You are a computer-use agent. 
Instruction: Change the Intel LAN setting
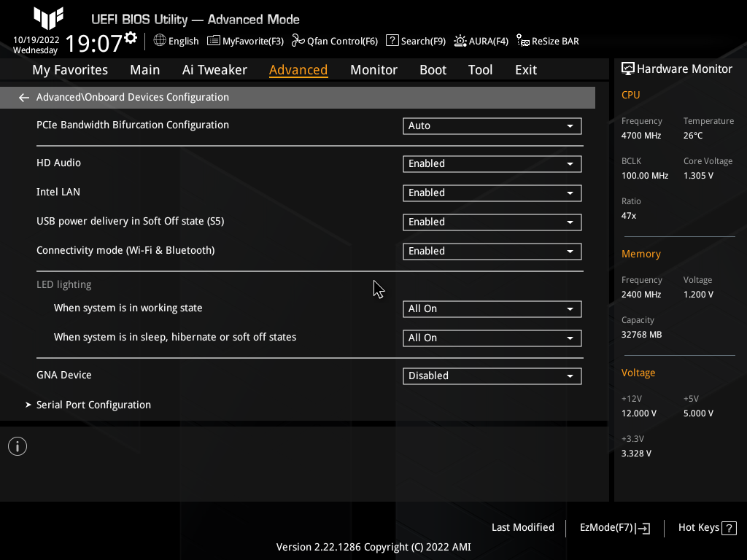tap(492, 192)
